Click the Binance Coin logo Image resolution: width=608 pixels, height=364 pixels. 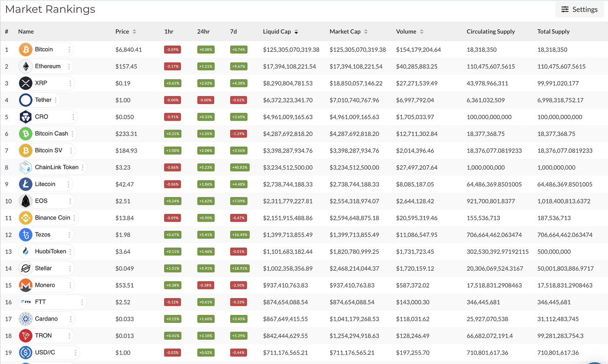(x=26, y=218)
